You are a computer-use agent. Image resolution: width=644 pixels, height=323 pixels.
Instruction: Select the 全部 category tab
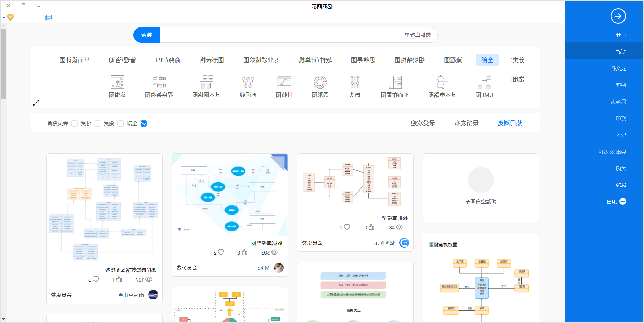[487, 60]
